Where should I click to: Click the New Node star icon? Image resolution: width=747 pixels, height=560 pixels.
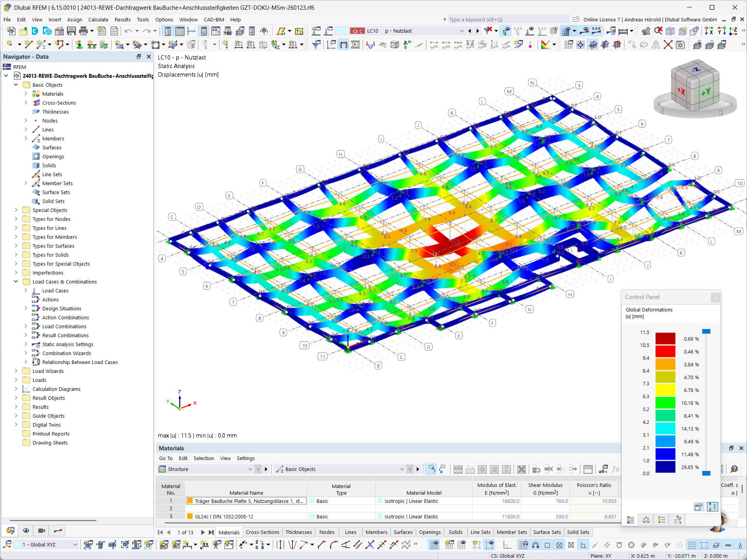pos(10,45)
